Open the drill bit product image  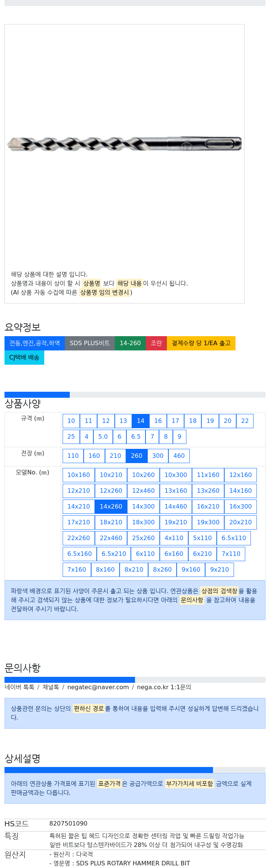tap(124, 143)
